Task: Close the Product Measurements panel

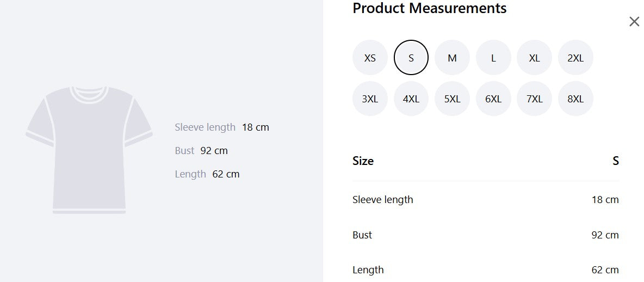Action: pos(634,22)
